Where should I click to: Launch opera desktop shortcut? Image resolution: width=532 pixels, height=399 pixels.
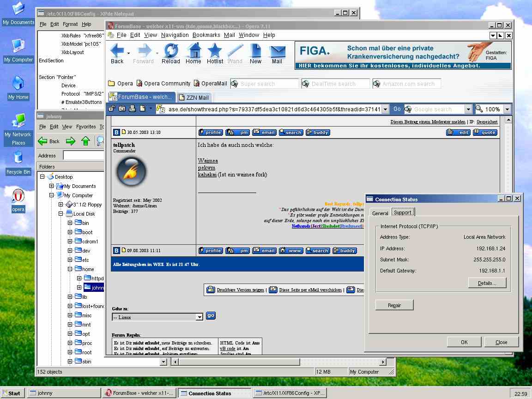pyautogui.click(x=18, y=200)
